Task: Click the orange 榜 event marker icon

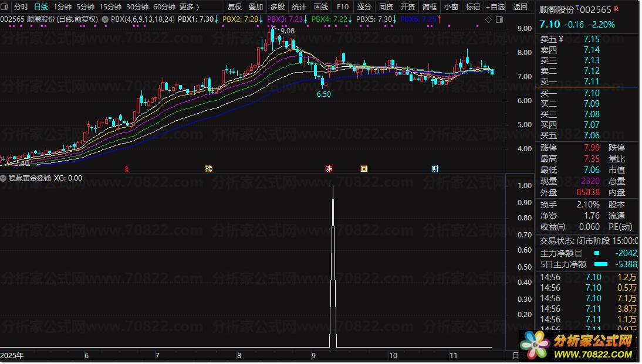Action: [208, 169]
